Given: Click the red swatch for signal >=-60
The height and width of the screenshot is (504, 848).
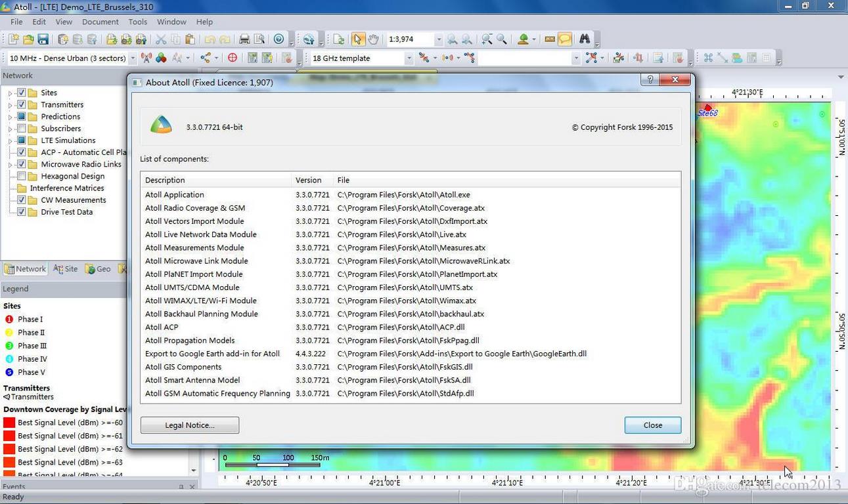Looking at the screenshot, I should [x=9, y=423].
